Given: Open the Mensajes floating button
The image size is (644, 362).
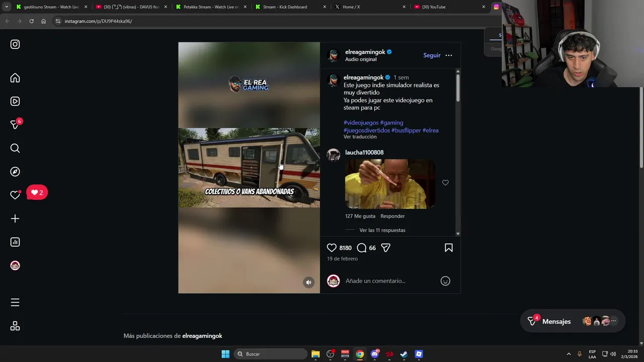Looking at the screenshot, I should (573, 321).
